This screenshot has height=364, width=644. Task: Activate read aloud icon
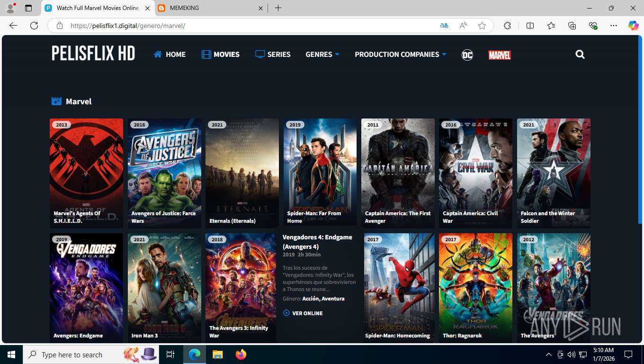click(x=463, y=26)
